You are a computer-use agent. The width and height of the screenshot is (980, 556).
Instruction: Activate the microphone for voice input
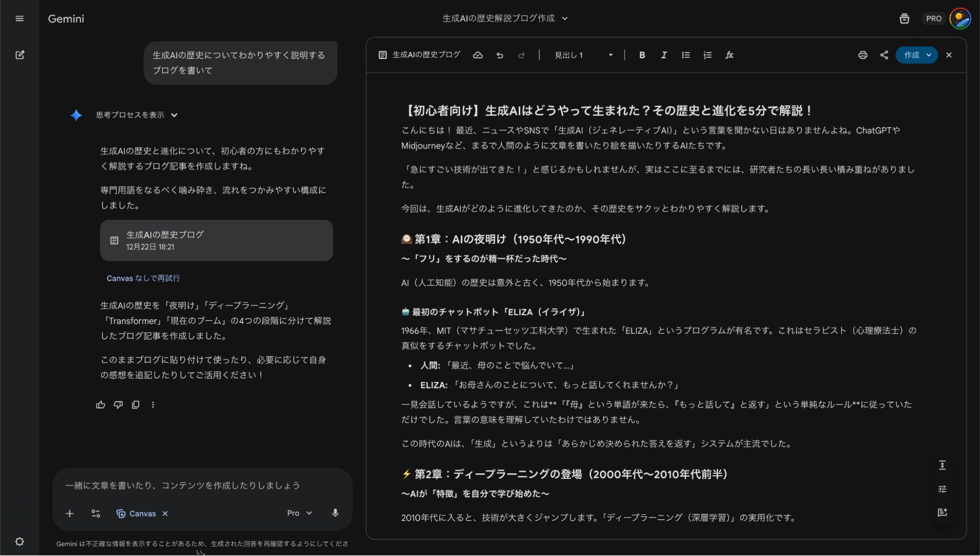tap(335, 513)
